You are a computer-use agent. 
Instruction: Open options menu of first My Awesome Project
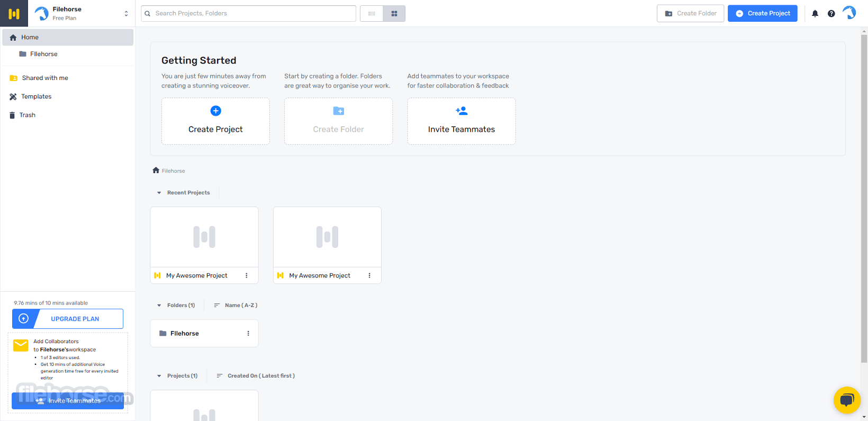pyautogui.click(x=247, y=275)
